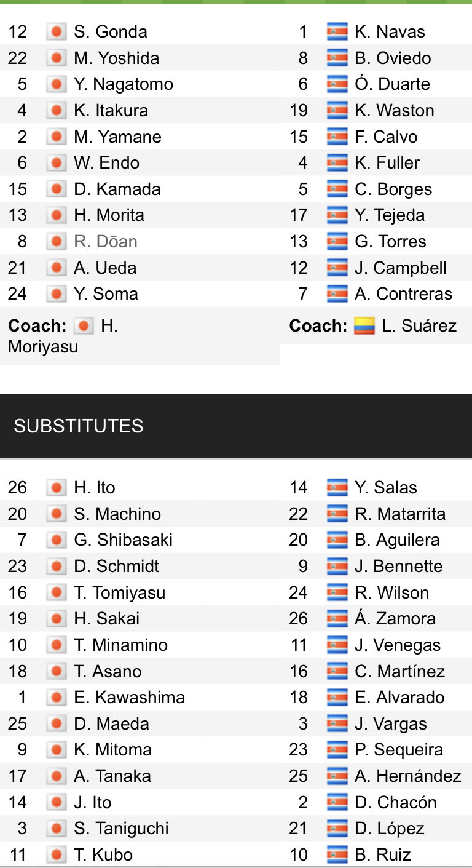Click the Japan flag next to coach H. Moriyasu

tap(83, 325)
